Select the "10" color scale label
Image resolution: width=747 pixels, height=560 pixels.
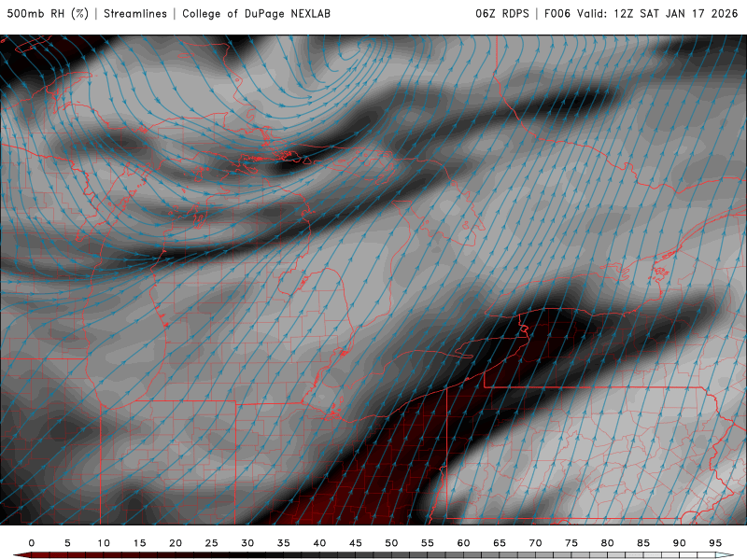click(104, 543)
